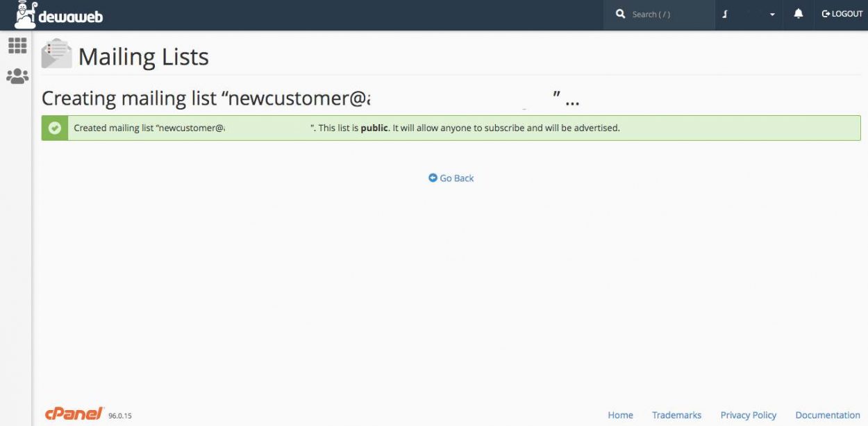The height and width of the screenshot is (426, 868).
Task: Click the magnifier search icon
Action: point(620,14)
